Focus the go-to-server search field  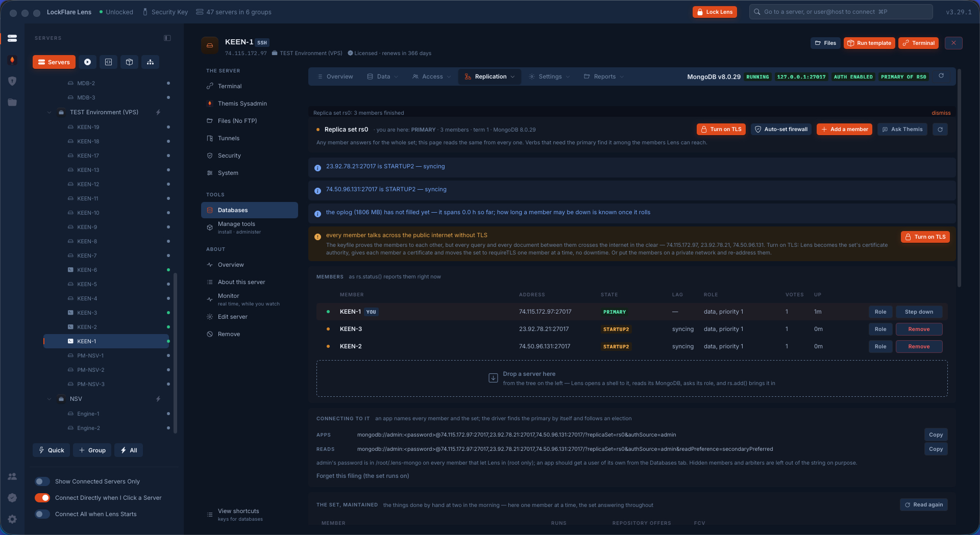[x=841, y=12]
